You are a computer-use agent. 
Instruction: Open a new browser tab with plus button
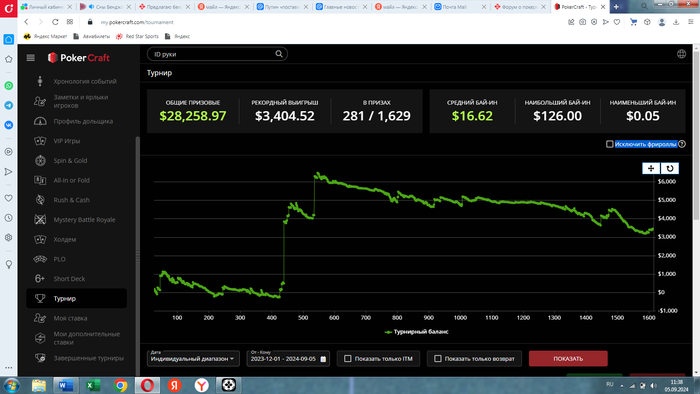[616, 6]
